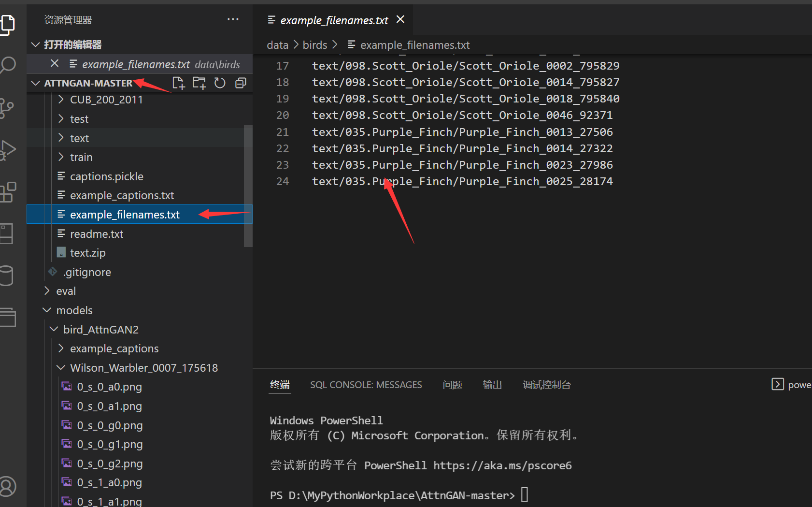Expand the eval folder
This screenshot has height=507, width=812.
click(x=47, y=291)
